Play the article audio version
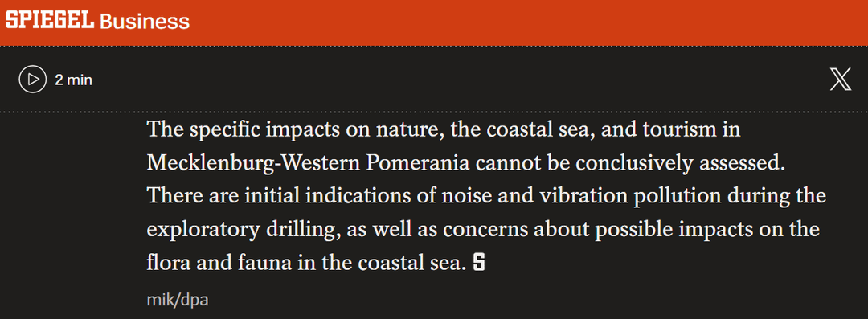This screenshot has width=868, height=319. (x=33, y=80)
